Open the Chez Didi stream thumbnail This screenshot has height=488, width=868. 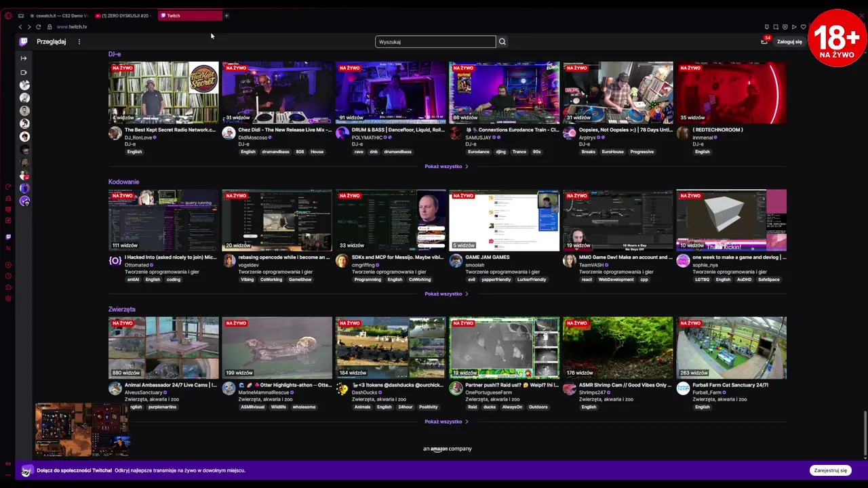[x=277, y=93]
